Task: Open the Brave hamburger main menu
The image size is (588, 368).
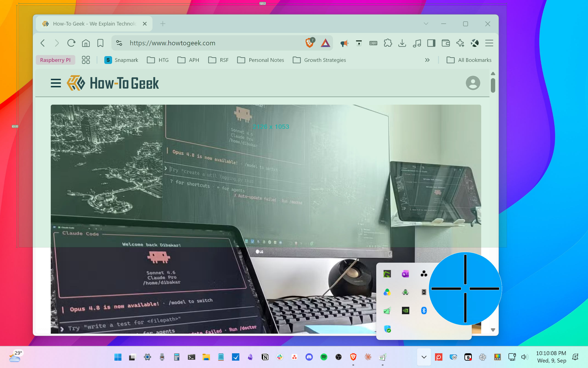Action: click(x=489, y=43)
